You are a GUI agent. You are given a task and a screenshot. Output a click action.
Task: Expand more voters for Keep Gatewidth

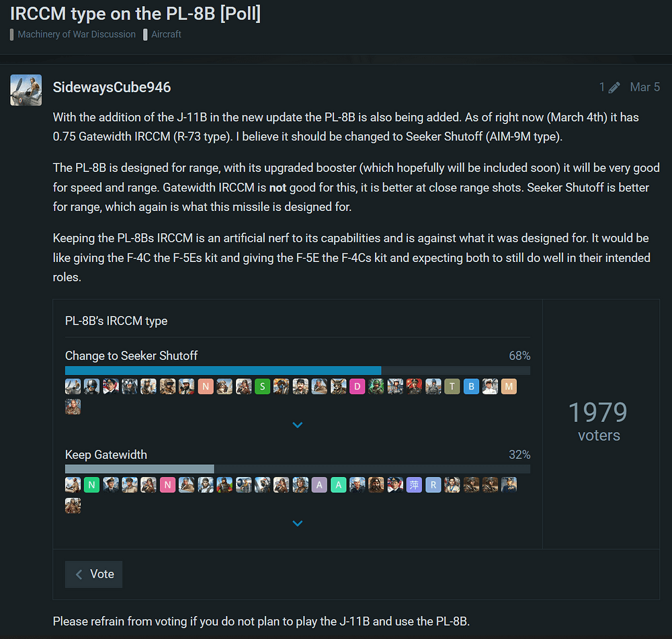tap(298, 523)
